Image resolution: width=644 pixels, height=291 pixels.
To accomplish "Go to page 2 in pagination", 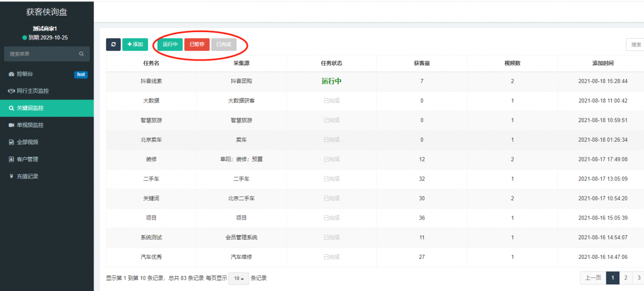I will click(x=625, y=278).
